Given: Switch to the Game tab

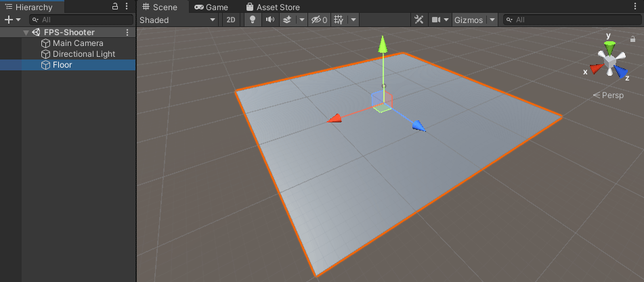Looking at the screenshot, I should click(211, 7).
